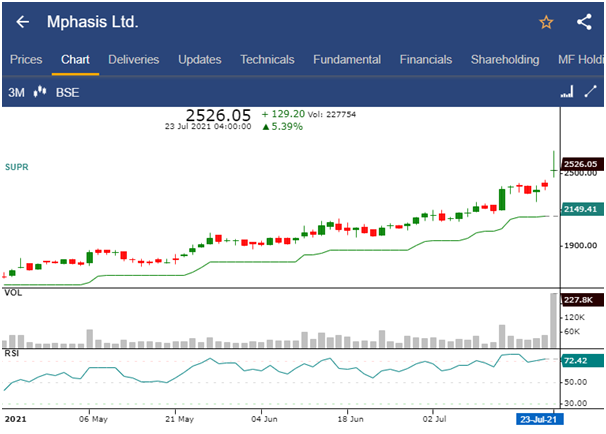This screenshot has width=606, height=434.
Task: Go to the Financials tab
Action: click(425, 60)
